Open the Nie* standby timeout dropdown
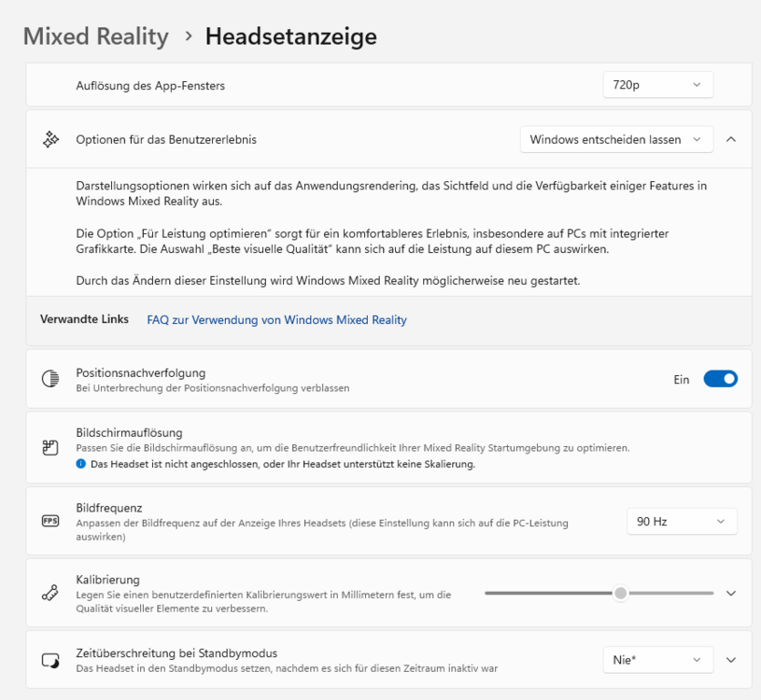 point(657,660)
